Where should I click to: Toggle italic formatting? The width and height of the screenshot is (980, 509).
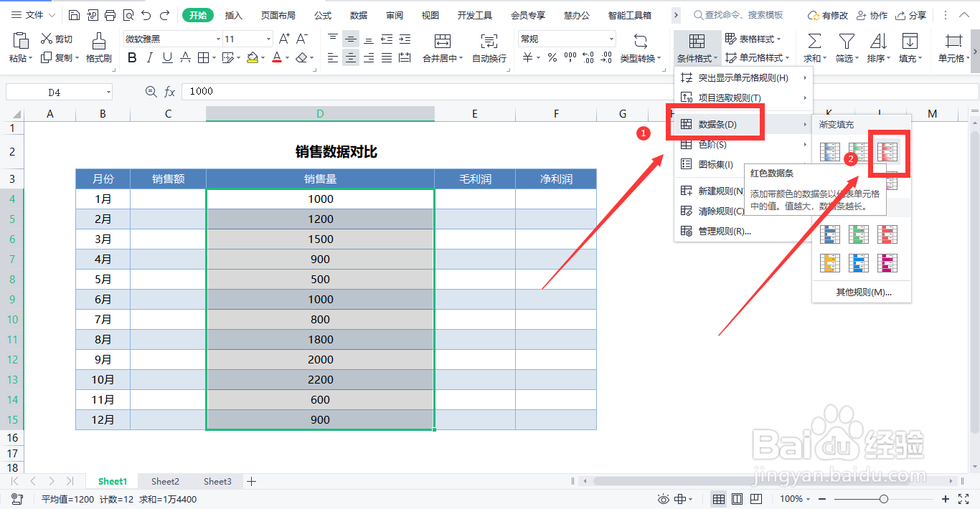149,57
